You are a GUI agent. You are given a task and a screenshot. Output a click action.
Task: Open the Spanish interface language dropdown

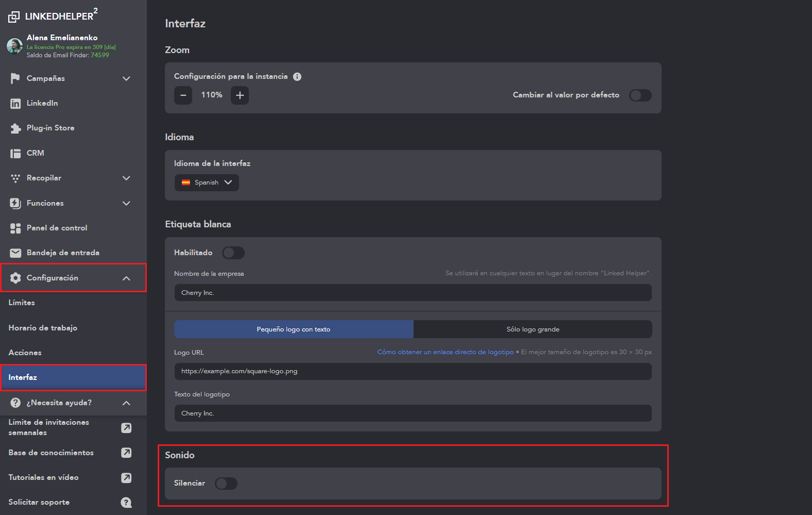point(207,182)
